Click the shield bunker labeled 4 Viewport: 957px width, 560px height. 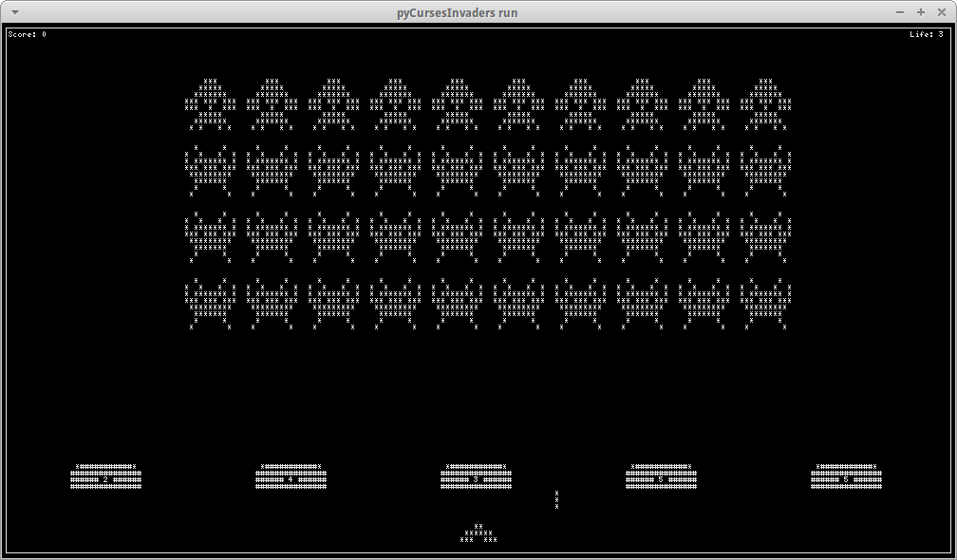coord(291,476)
